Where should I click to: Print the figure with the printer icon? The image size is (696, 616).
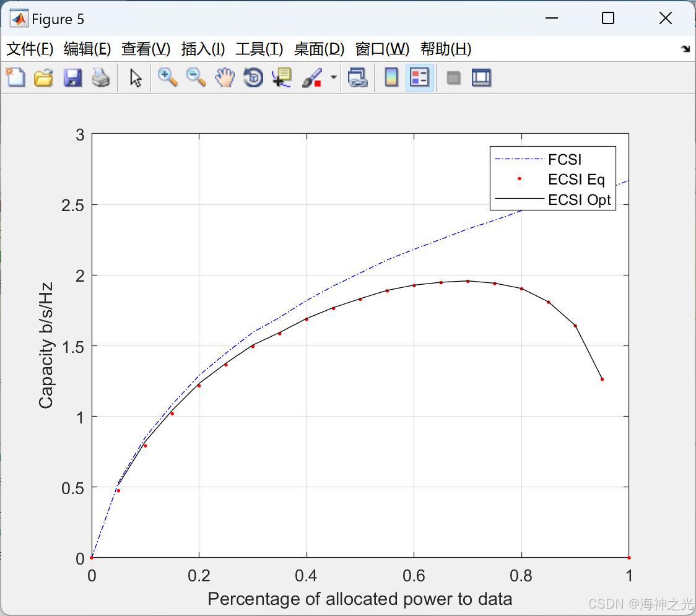click(x=101, y=77)
